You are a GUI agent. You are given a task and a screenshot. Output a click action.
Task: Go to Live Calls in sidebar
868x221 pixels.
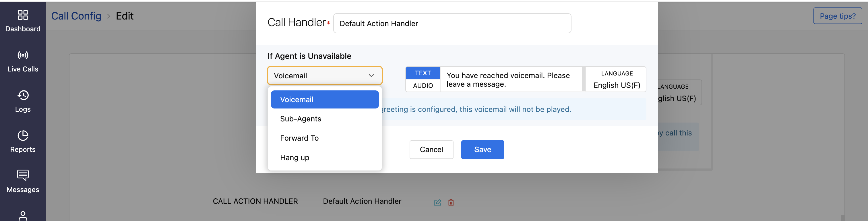tap(23, 55)
